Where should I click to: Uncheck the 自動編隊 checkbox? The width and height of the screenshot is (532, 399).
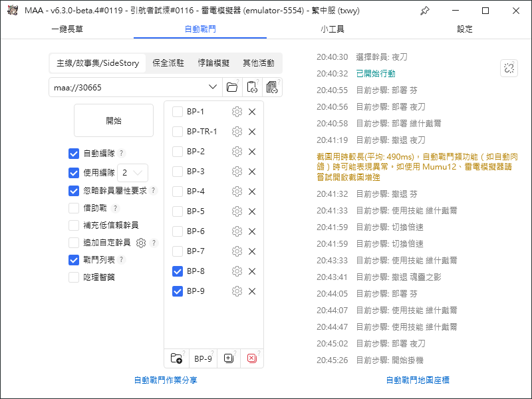[74, 154]
